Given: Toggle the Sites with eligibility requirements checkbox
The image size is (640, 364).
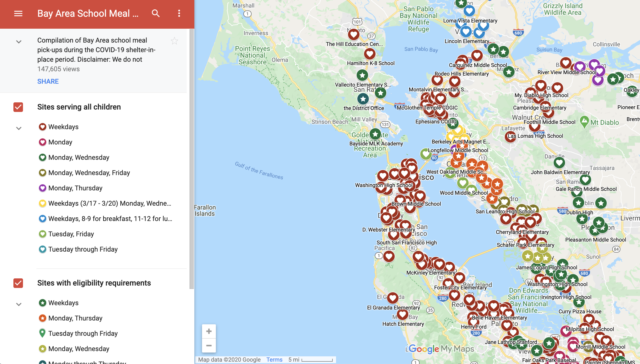Looking at the screenshot, I should [17, 283].
